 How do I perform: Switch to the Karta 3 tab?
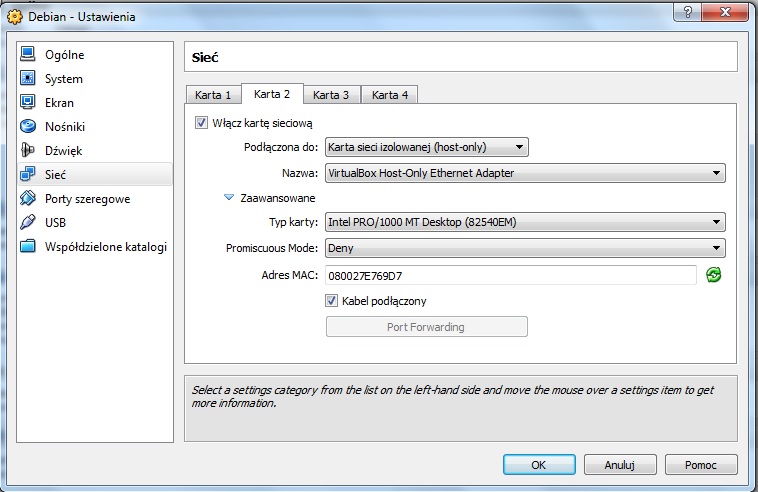(331, 95)
